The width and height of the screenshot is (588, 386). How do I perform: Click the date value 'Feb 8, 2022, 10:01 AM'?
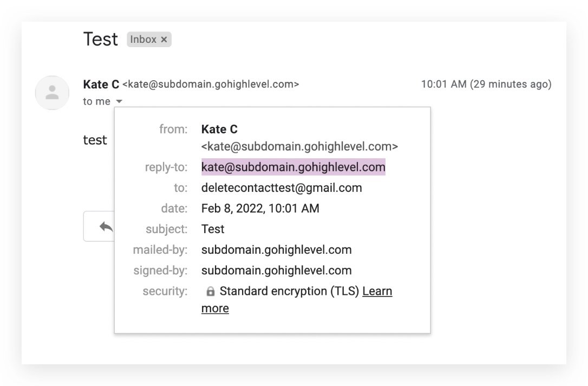[260, 208]
